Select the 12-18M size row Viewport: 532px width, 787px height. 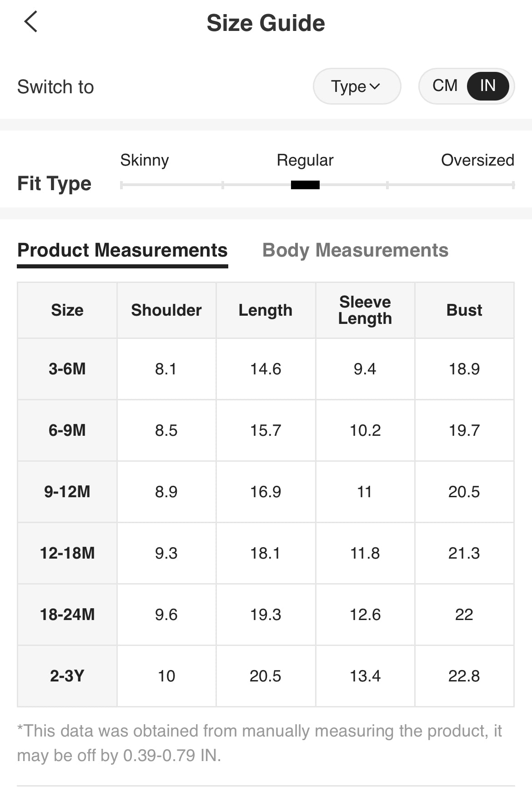[67, 553]
